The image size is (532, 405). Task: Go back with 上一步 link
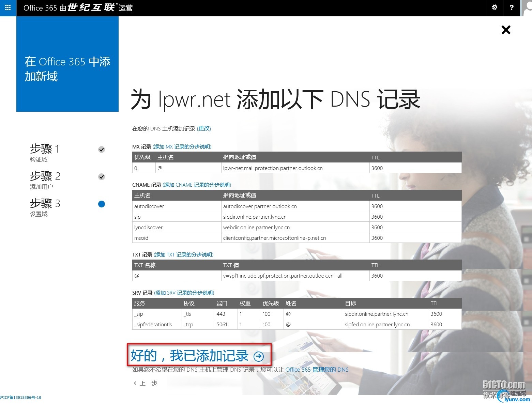tap(146, 383)
